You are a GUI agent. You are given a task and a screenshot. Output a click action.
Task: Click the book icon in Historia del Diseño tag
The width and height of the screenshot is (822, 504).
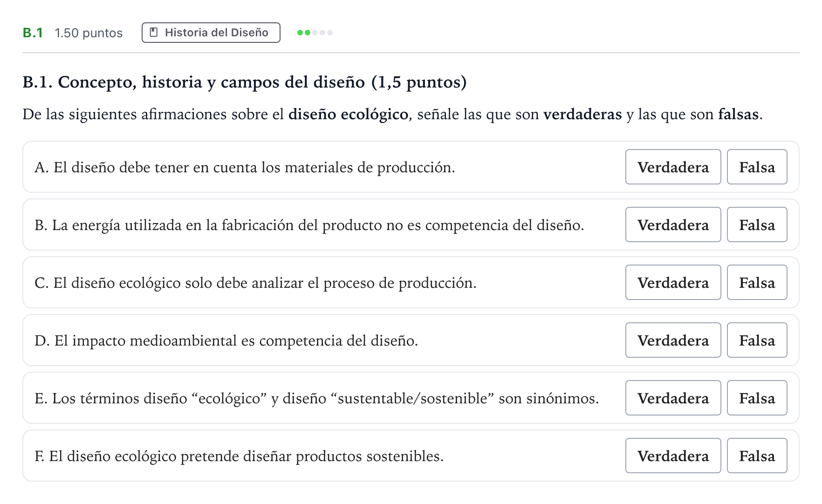153,33
